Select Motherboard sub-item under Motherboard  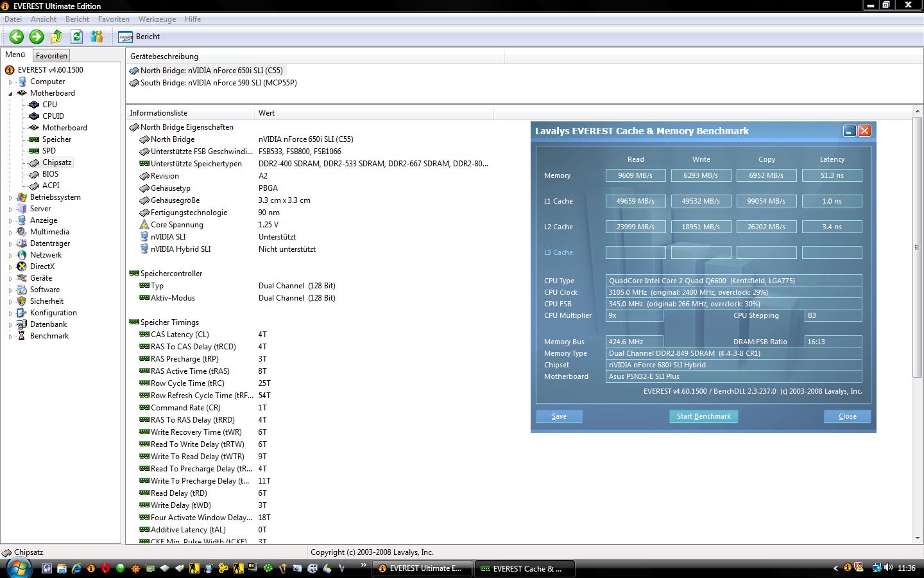64,128
